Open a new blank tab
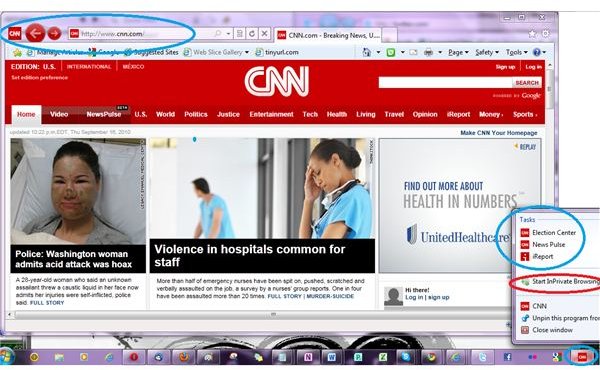Image resolution: width=600 pixels, height=370 pixels. click(x=389, y=36)
